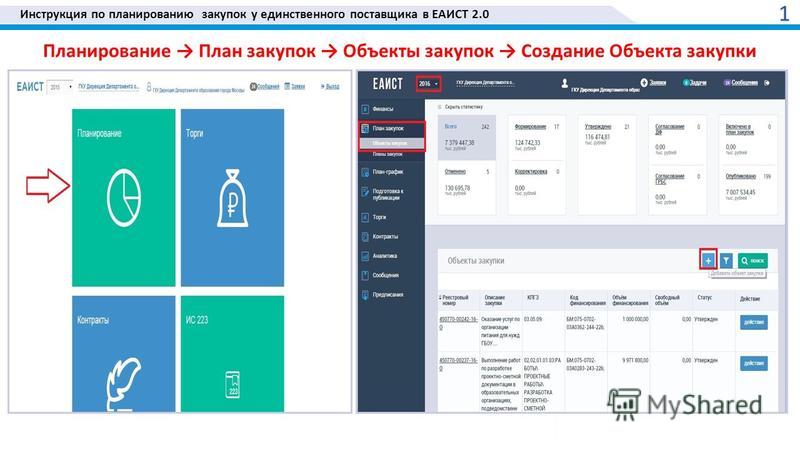This screenshot has height=450, width=800.
Task: Click the funnel filter icon button
Action: pyautogui.click(x=726, y=261)
